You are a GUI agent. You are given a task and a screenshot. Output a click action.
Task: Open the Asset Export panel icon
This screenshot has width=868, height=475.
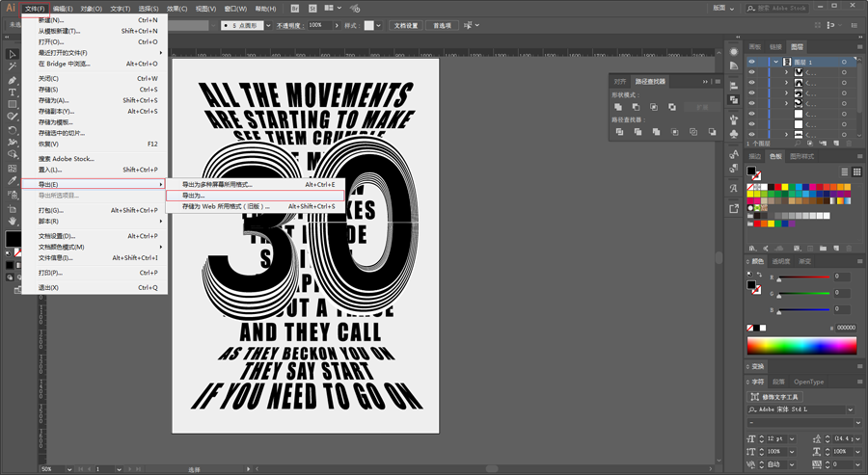click(x=734, y=208)
